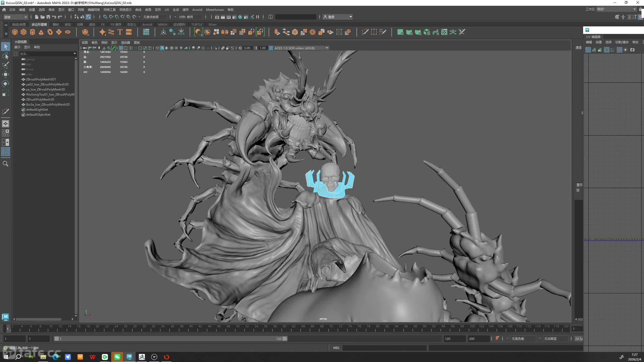The height and width of the screenshot is (362, 644).
Task: Save the scene with toolbar icon
Action: coord(48,17)
